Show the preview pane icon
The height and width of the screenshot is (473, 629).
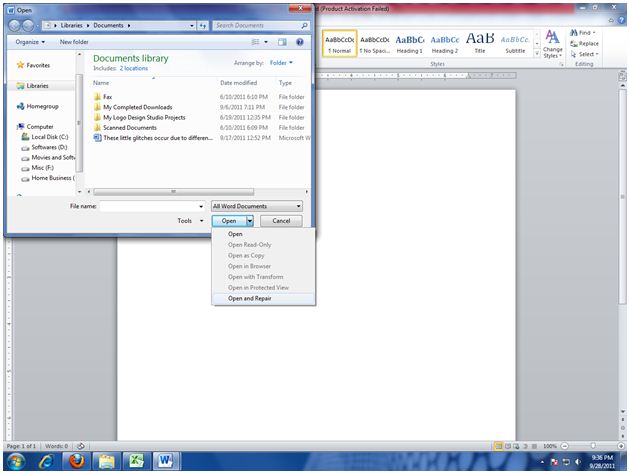tap(282, 42)
